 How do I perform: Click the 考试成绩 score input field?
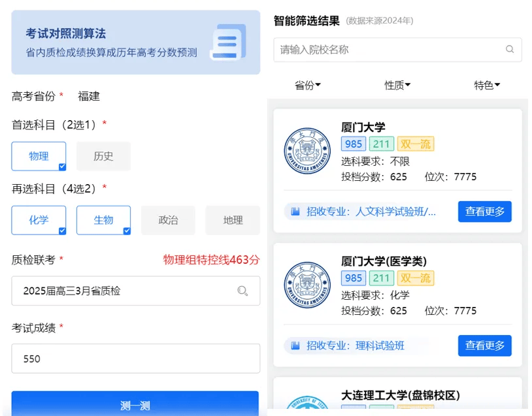pyautogui.click(x=135, y=359)
